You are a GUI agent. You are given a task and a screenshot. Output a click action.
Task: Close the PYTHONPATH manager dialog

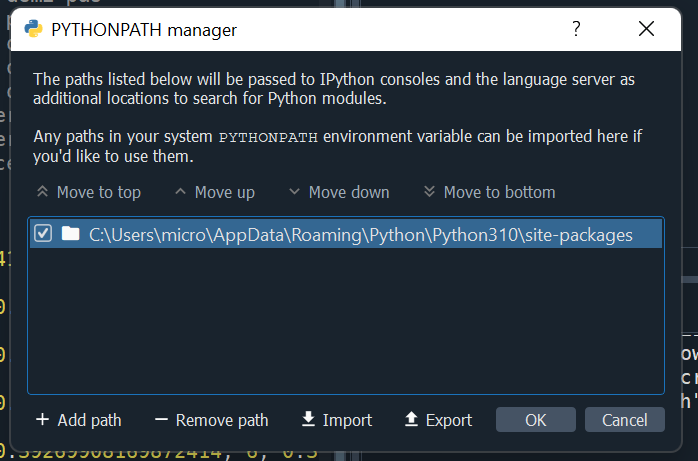pos(646,29)
